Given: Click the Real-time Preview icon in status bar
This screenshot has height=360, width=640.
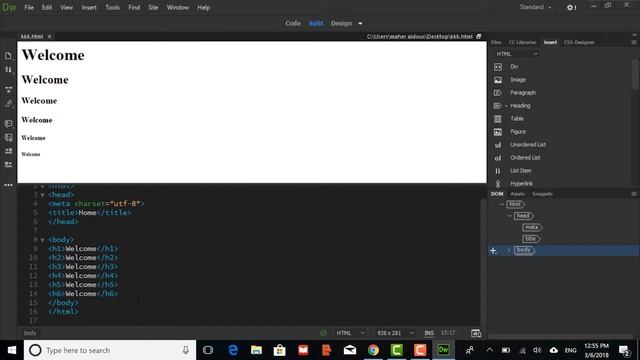Looking at the screenshot, I should [x=476, y=333].
